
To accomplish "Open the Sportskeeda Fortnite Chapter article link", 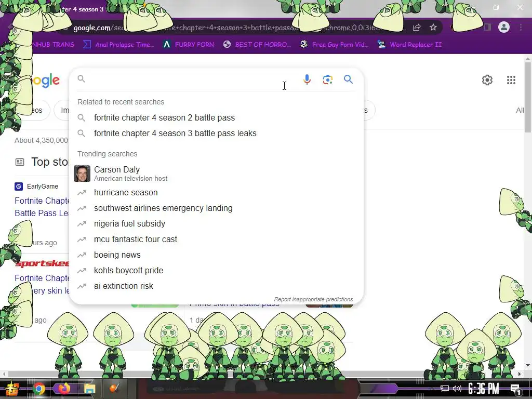I will click(42, 284).
